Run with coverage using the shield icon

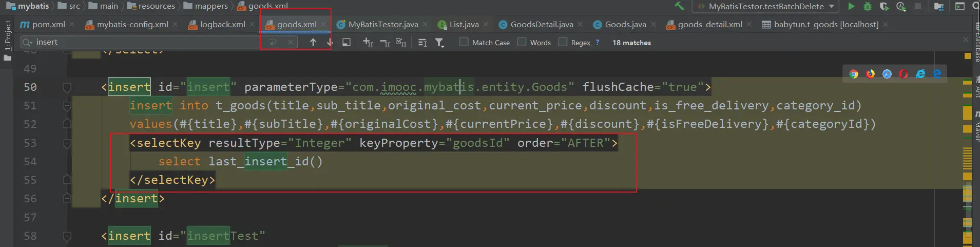click(884, 7)
